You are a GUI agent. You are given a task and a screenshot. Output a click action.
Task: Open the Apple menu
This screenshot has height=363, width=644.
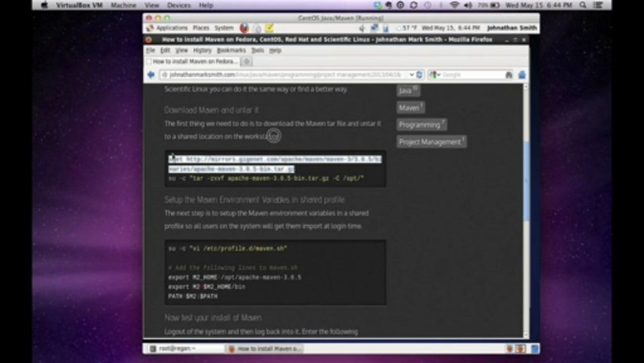coord(44,5)
